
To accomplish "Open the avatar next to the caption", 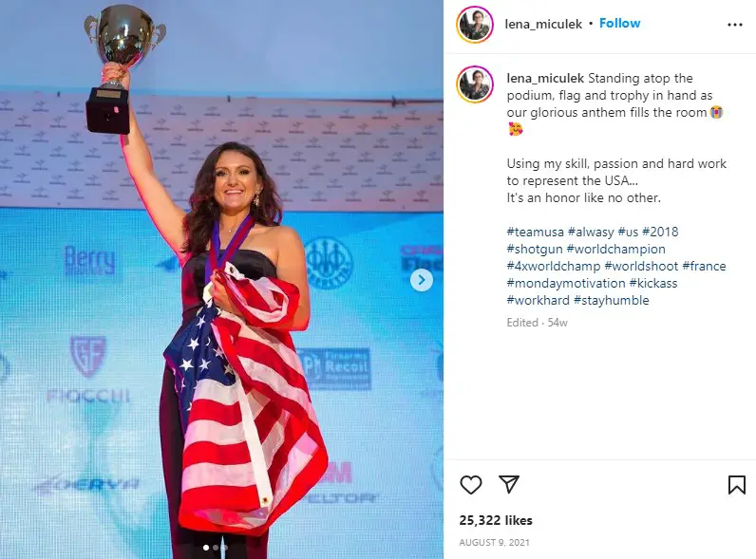I will click(x=475, y=84).
